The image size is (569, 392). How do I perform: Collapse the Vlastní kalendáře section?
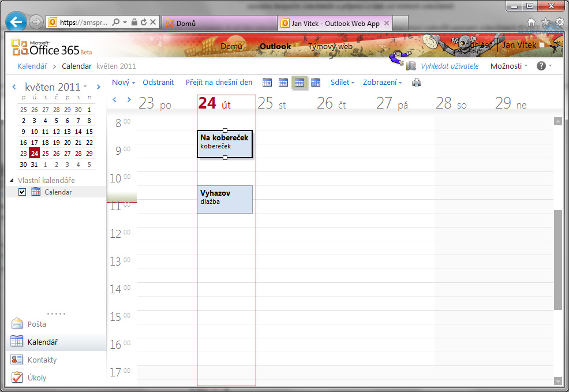(13, 181)
